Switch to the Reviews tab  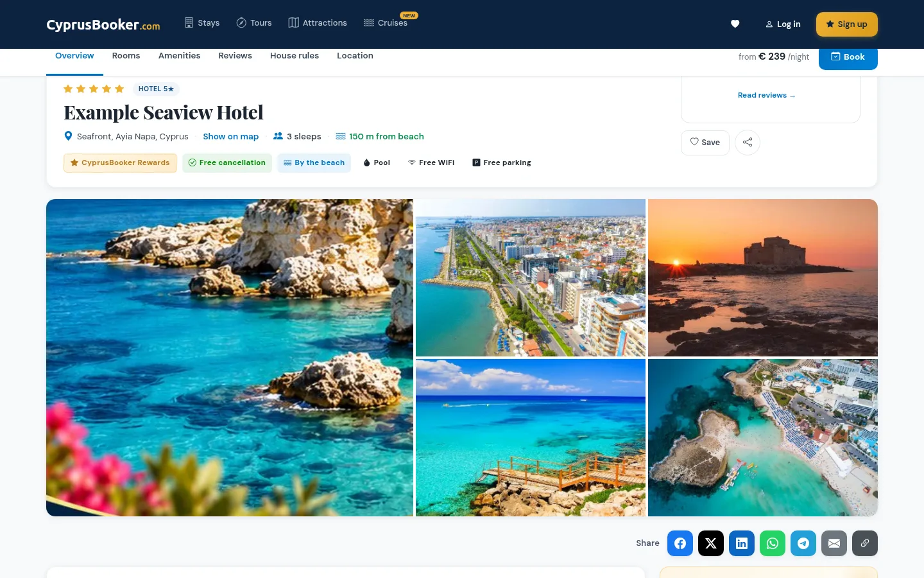click(x=235, y=56)
